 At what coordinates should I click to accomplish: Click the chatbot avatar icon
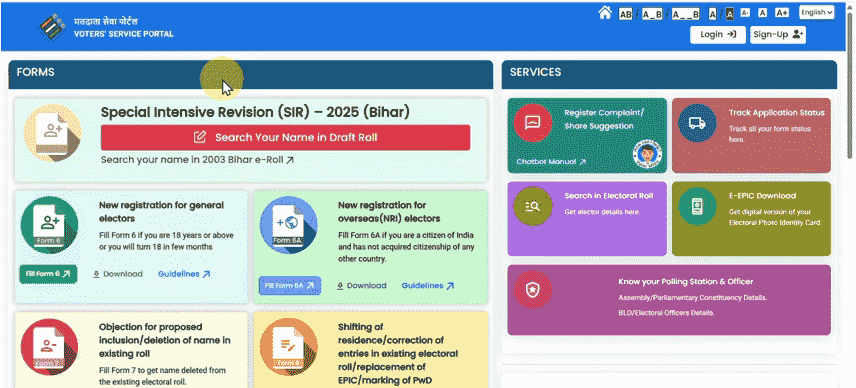[x=646, y=153]
